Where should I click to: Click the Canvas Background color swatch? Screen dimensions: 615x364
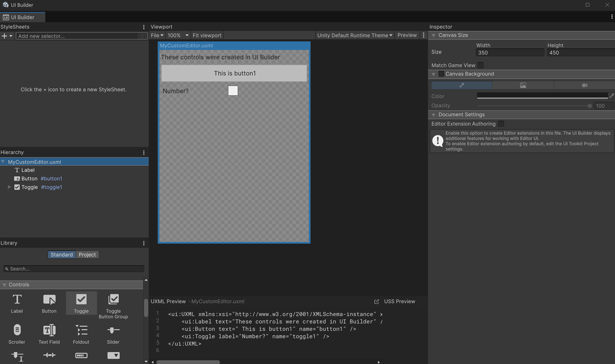pos(542,96)
